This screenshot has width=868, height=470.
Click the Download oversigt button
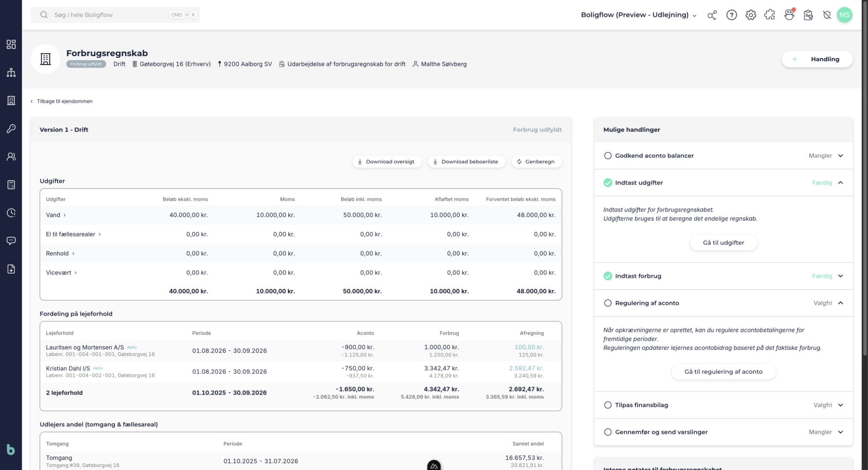pos(386,162)
